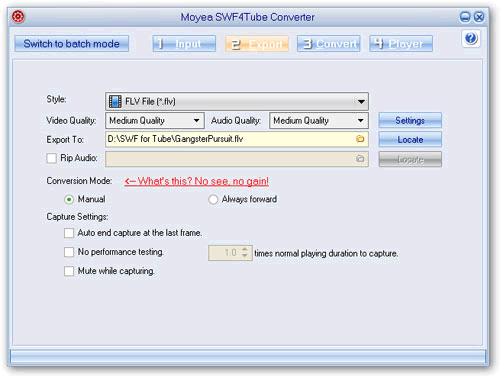
Task: Close the Moyea SWF4Tube Converter window
Action: [x=479, y=17]
